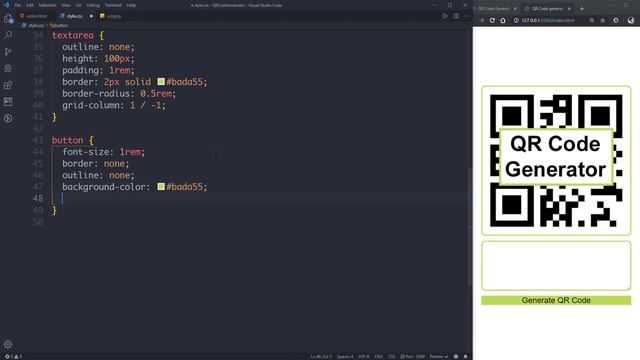This screenshot has width=640, height=360.
Task: Open a new browser tab
Action: pos(582,9)
